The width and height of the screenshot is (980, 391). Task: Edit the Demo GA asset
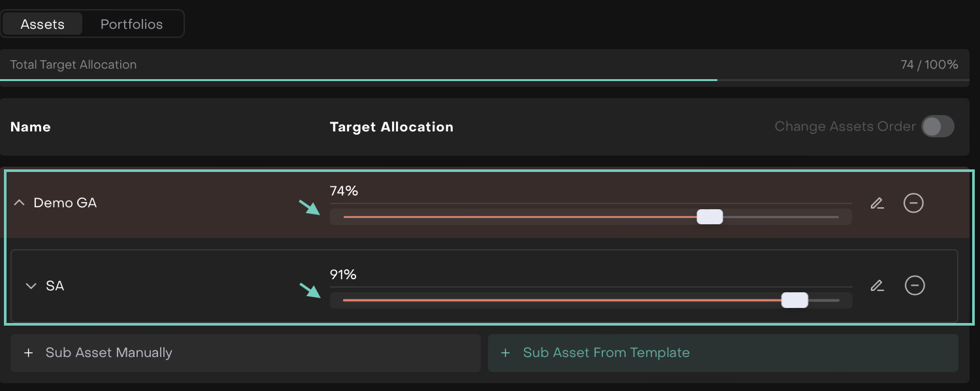pos(877,203)
